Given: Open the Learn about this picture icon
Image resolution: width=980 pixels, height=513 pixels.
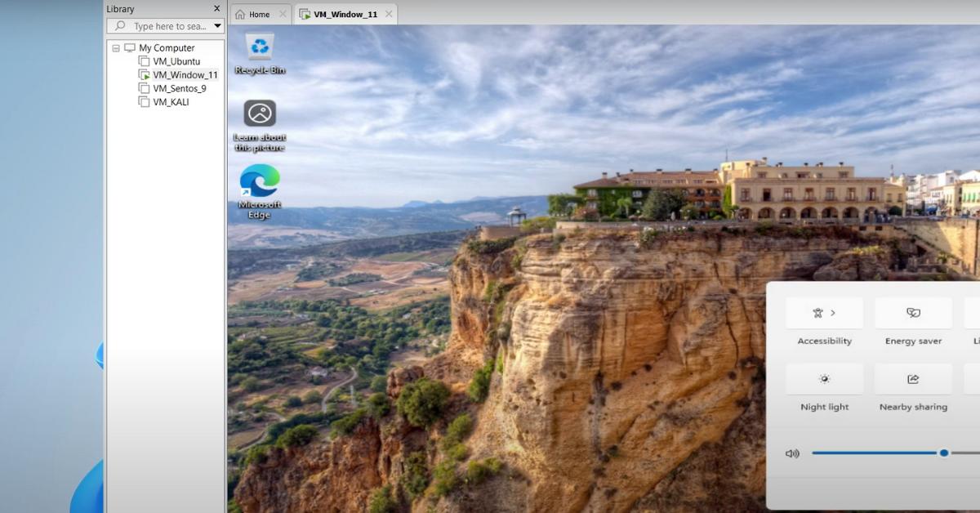Looking at the screenshot, I should coord(260,125).
